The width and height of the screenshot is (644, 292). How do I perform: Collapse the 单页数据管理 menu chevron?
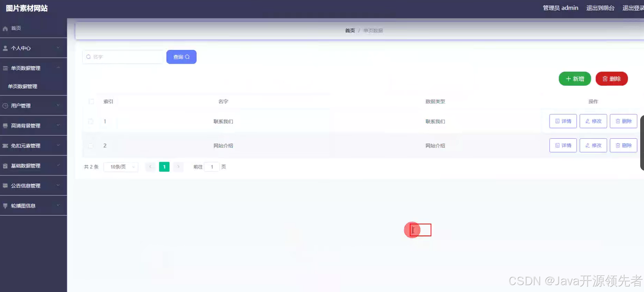(58, 68)
